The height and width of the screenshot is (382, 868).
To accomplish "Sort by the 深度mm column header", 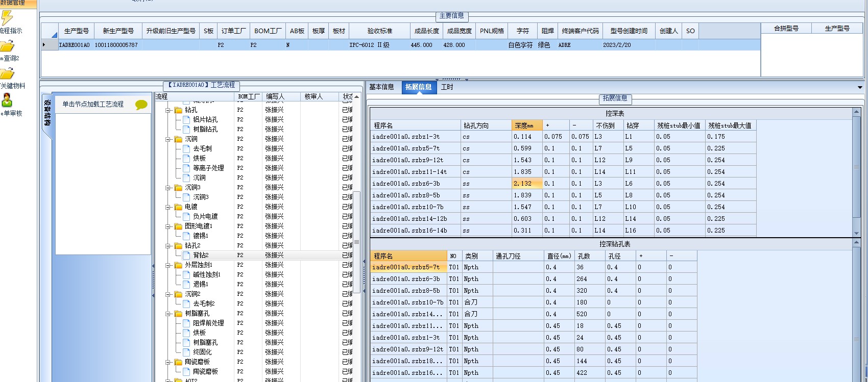I will pyautogui.click(x=526, y=125).
